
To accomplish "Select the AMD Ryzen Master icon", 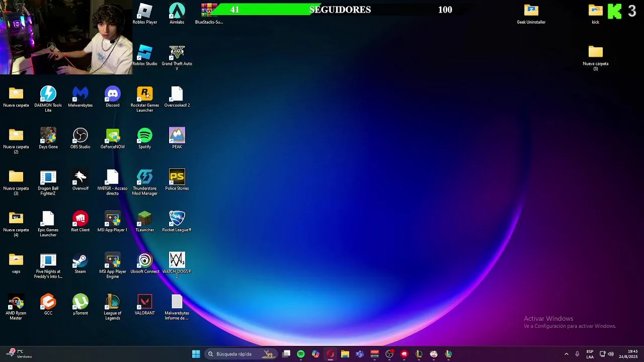I will tap(16, 308).
